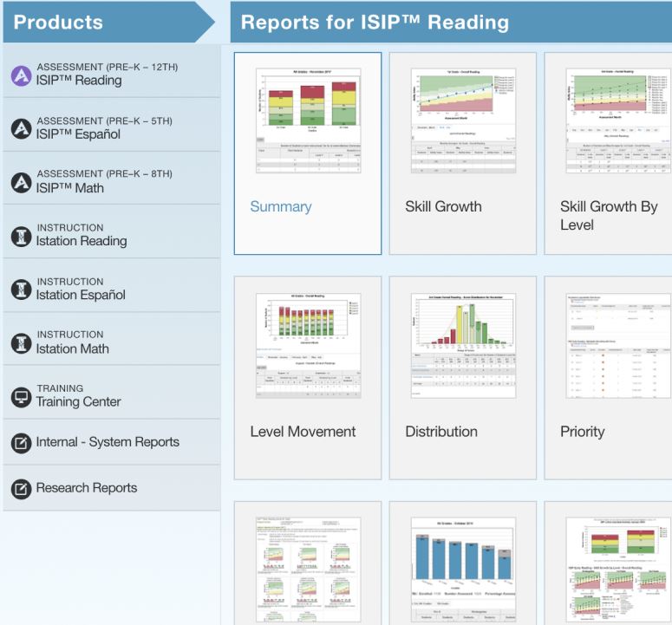Click the blue bar chart thumbnail

click(x=463, y=570)
